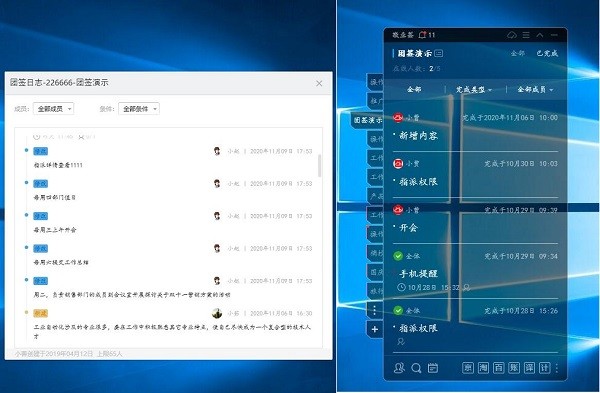
Task: Click the log window's vertical scrollbar
Action: pos(320,166)
